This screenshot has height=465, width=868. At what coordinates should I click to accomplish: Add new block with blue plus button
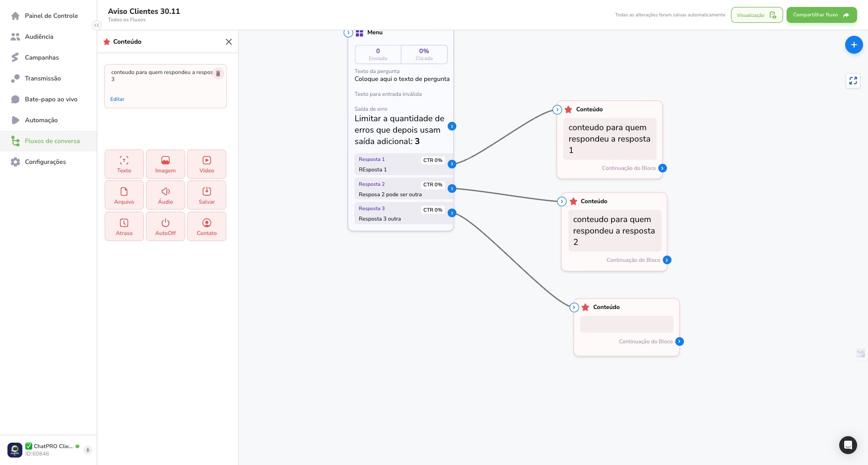[x=854, y=45]
